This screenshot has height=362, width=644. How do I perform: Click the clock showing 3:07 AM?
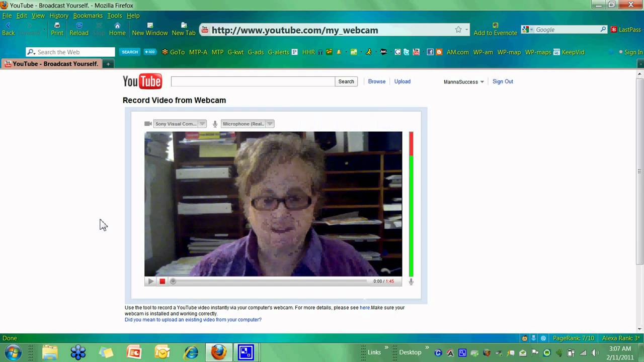(620, 349)
